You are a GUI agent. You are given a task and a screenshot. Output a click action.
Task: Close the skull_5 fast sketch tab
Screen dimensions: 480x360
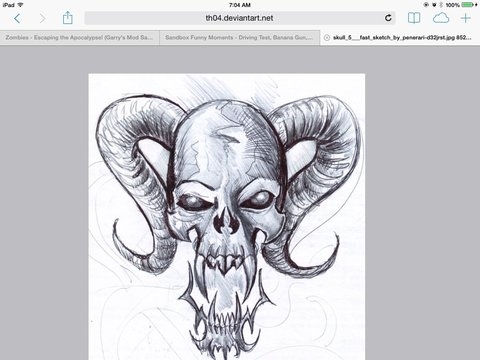tap(327, 38)
